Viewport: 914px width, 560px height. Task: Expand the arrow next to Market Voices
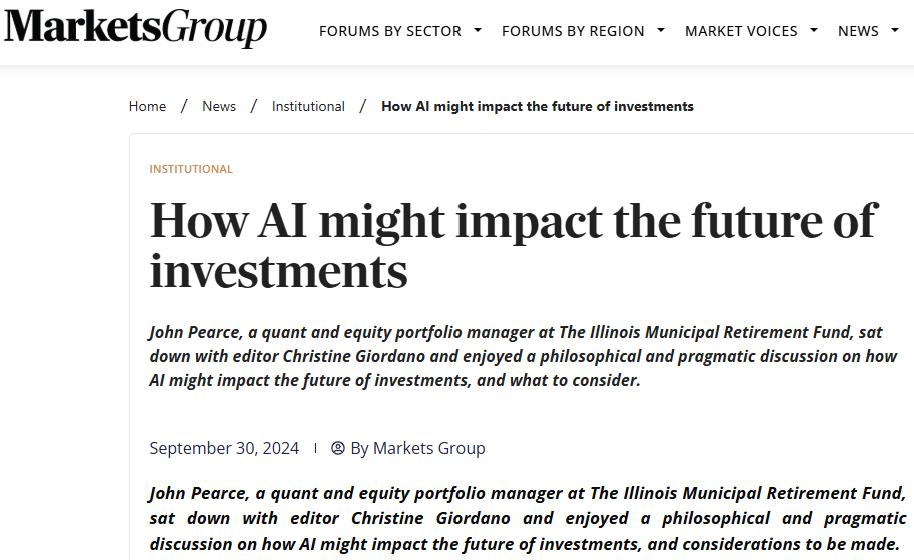click(x=814, y=31)
